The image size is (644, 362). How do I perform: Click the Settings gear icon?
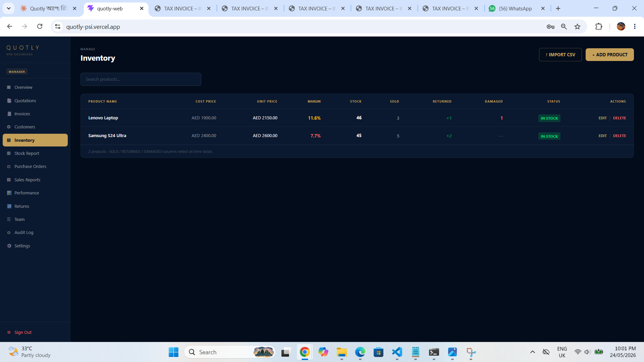tap(9, 246)
